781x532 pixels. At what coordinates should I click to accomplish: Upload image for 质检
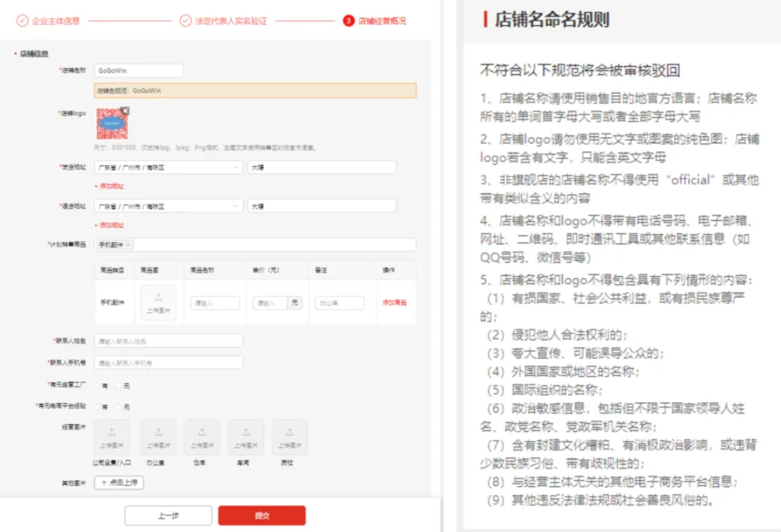tap(289, 437)
